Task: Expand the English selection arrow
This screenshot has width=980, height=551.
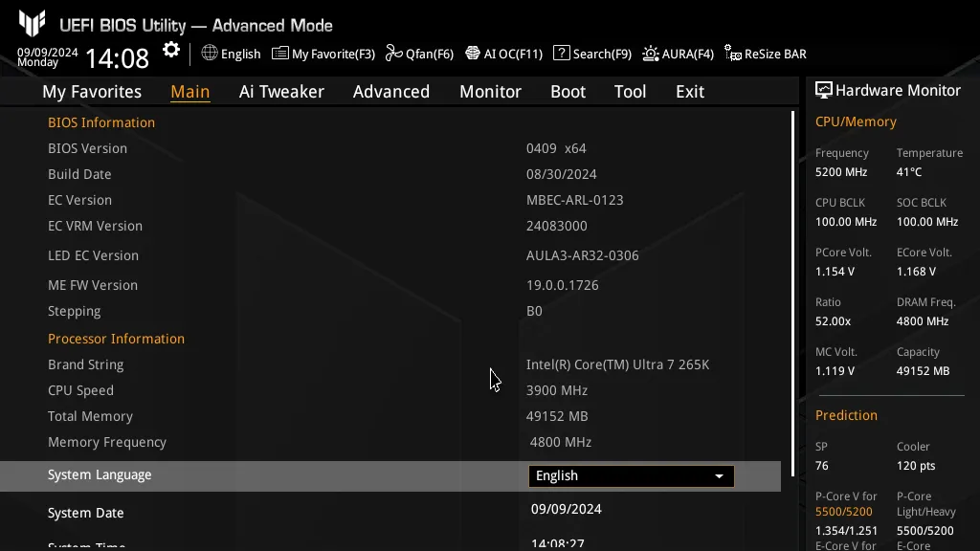Action: (x=719, y=475)
